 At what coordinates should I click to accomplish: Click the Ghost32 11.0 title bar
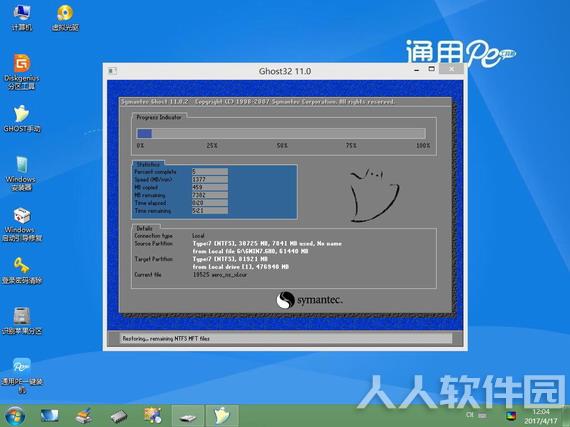point(285,71)
